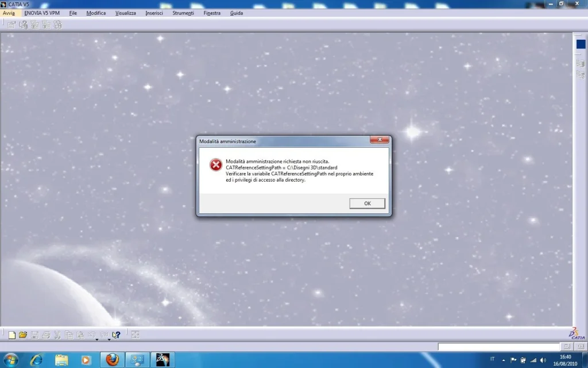Click the 'Modalità amministrazione richiesta non riuscita.' message
The image size is (588, 368).
pos(277,162)
